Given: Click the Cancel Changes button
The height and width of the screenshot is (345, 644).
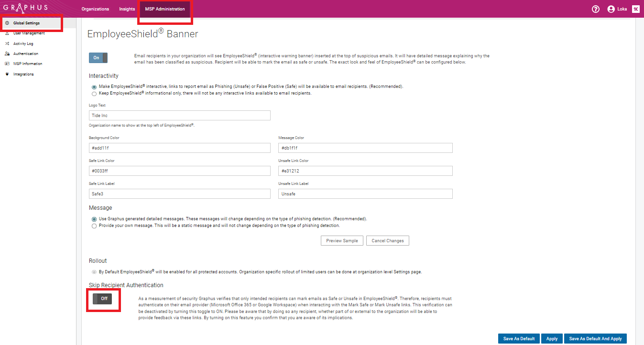Looking at the screenshot, I should pyautogui.click(x=388, y=241).
